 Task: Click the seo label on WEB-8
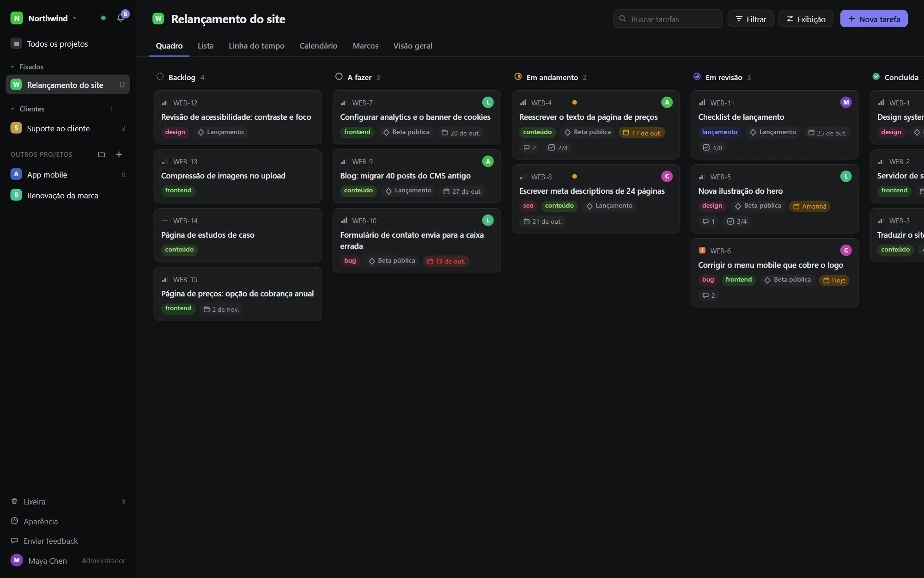[528, 206]
